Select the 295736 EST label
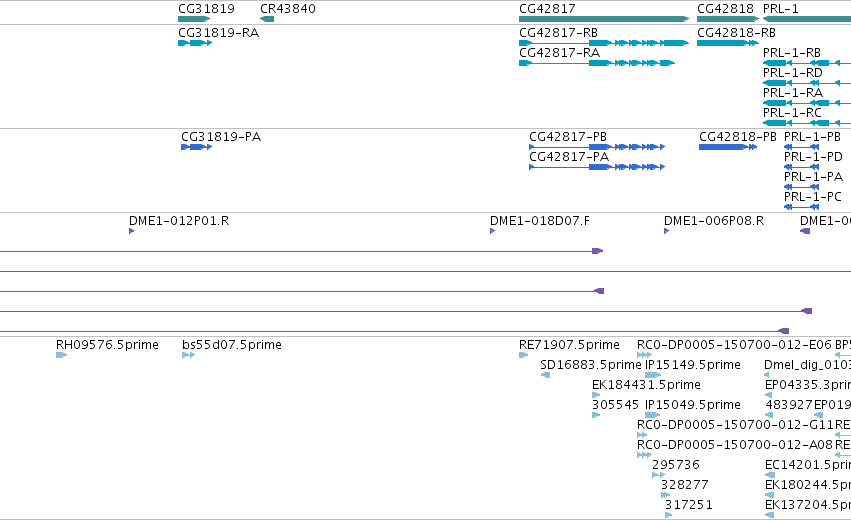The height and width of the screenshot is (520, 851). [x=675, y=465]
